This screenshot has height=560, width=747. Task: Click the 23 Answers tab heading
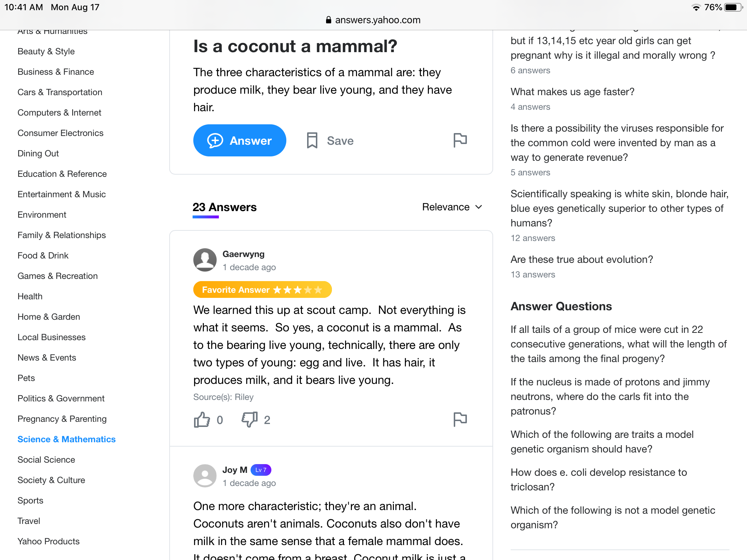click(225, 207)
